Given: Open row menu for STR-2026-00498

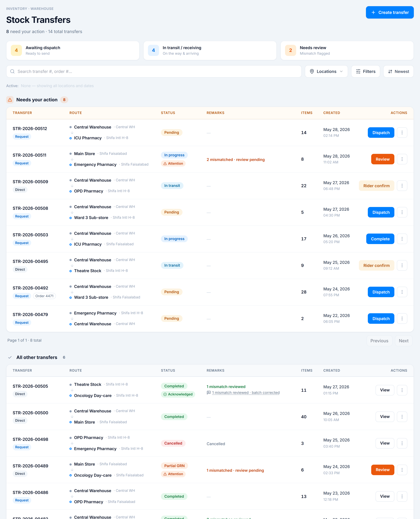Looking at the screenshot, I should [x=402, y=443].
